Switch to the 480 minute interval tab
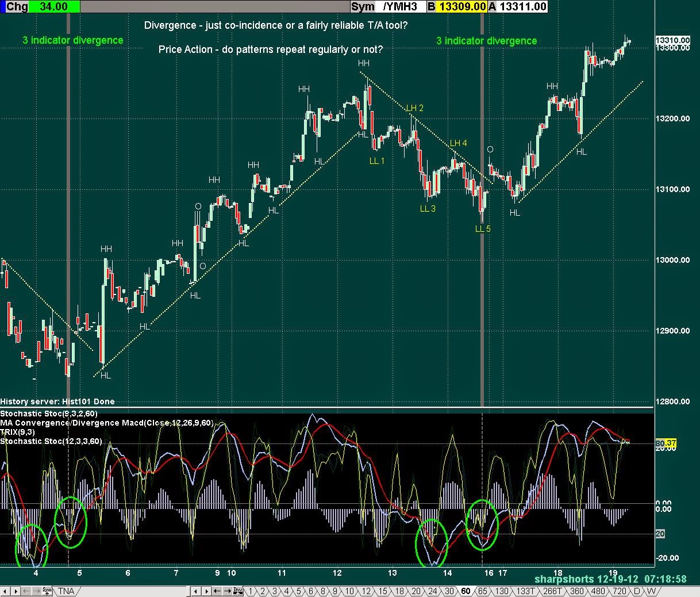 coord(598,591)
